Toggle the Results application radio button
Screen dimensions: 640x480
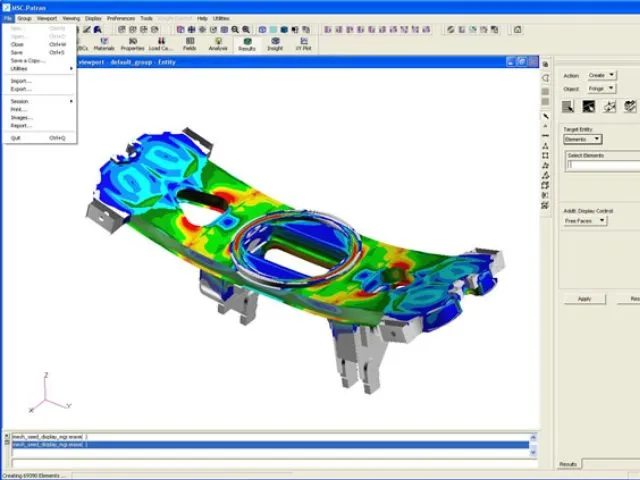pos(247,40)
